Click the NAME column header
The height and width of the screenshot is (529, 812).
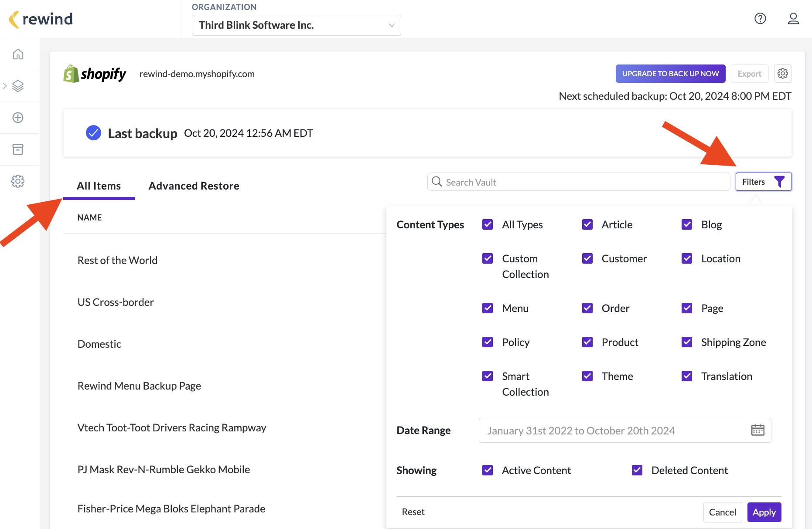pos(90,217)
